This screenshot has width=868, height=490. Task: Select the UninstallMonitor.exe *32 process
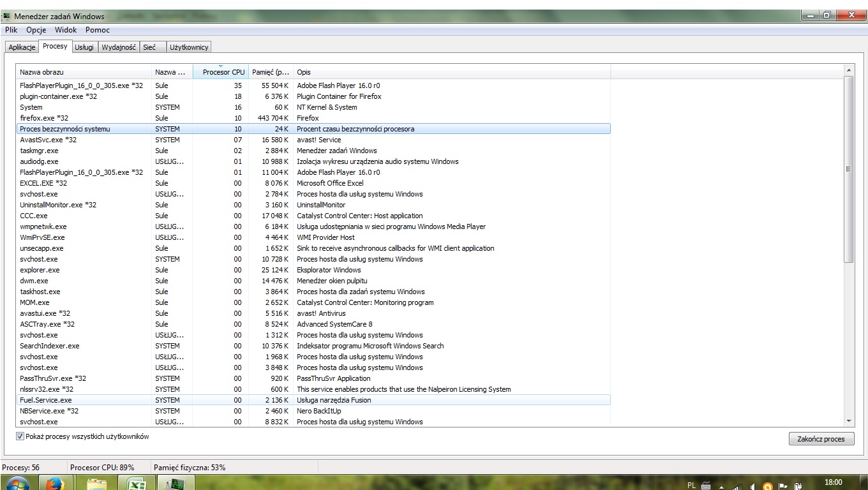[x=313, y=205]
